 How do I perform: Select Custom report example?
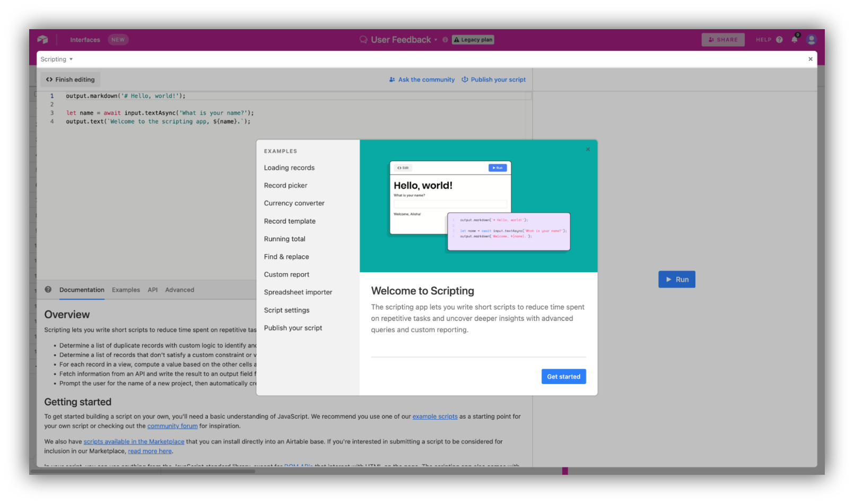pos(286,275)
